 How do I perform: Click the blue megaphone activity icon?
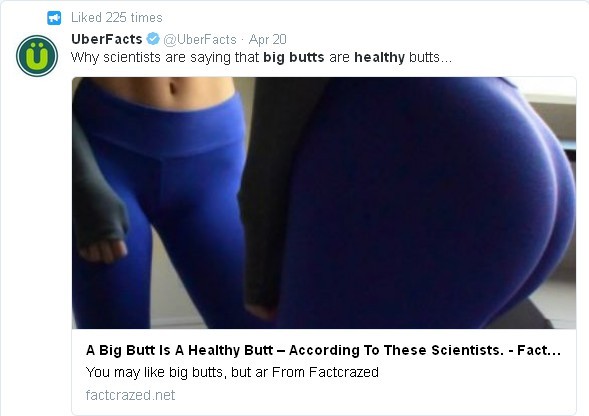click(x=54, y=18)
